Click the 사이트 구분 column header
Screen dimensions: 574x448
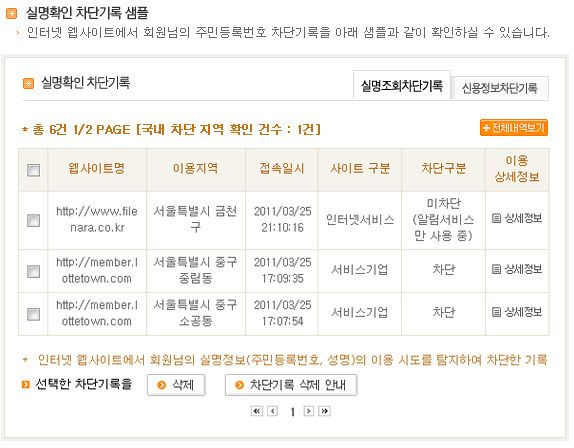pyautogui.click(x=360, y=169)
